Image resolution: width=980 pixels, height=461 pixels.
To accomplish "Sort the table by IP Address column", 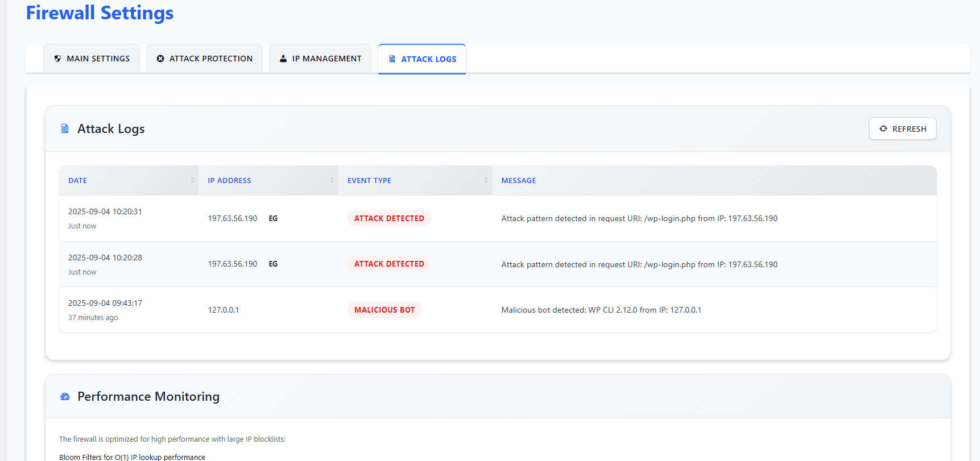I will [x=268, y=180].
